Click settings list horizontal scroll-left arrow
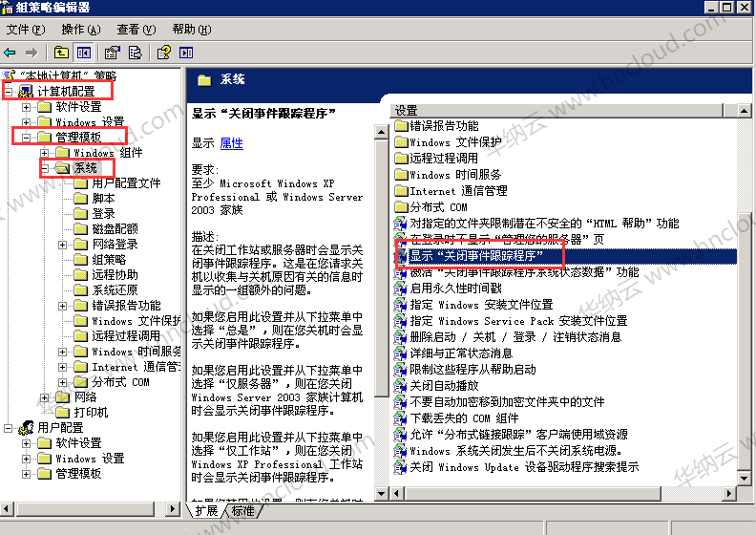Image resolution: width=756 pixels, height=535 pixels. coord(397,494)
